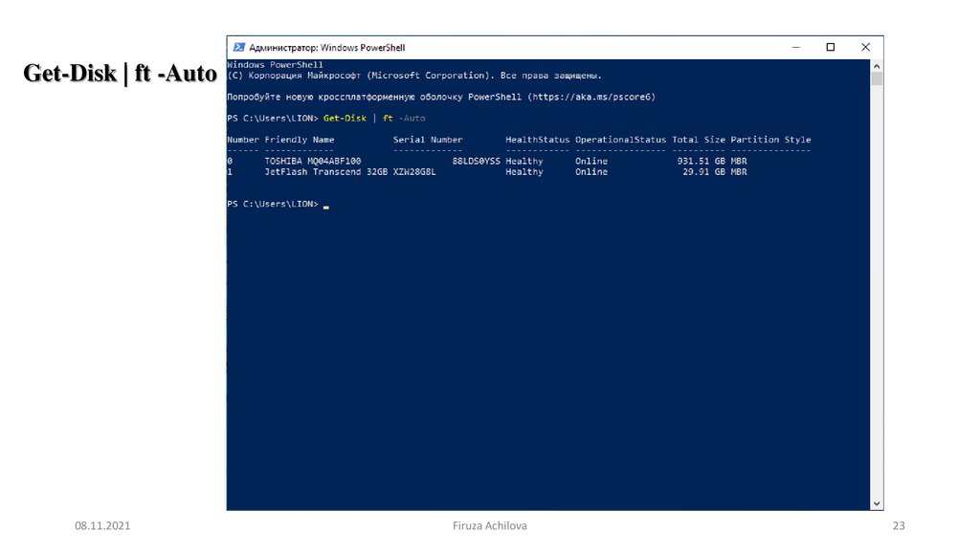Maximize the PowerShell window
Viewport: 980px width, 551px height.
pyautogui.click(x=831, y=48)
